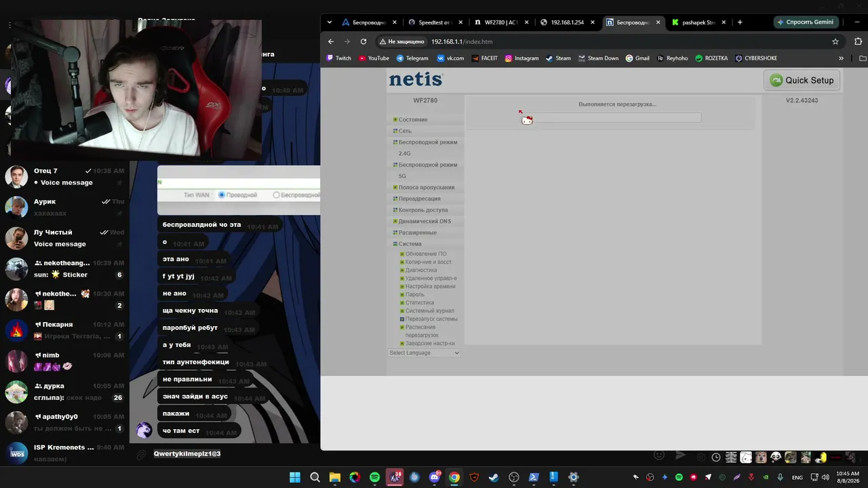Open Windows taskbar search
This screenshot has height=488, width=868.
click(315, 477)
